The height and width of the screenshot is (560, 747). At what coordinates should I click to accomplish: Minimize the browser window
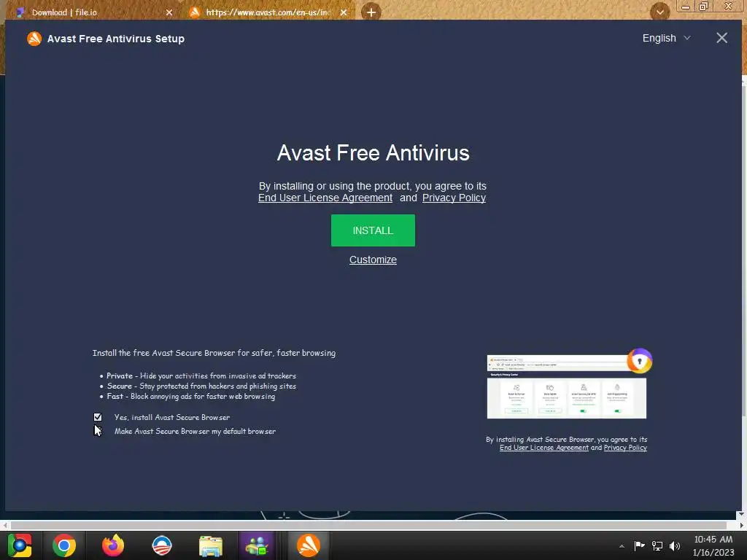[x=686, y=7]
